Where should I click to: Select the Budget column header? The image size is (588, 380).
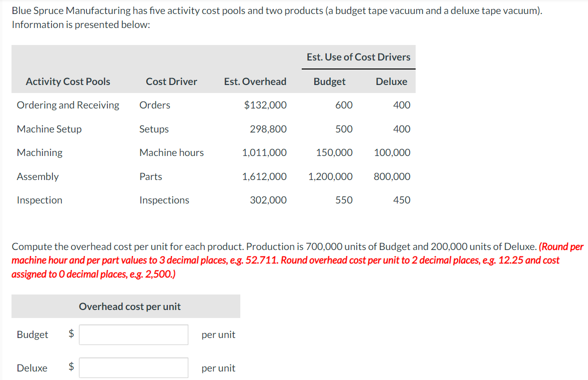tap(330, 81)
